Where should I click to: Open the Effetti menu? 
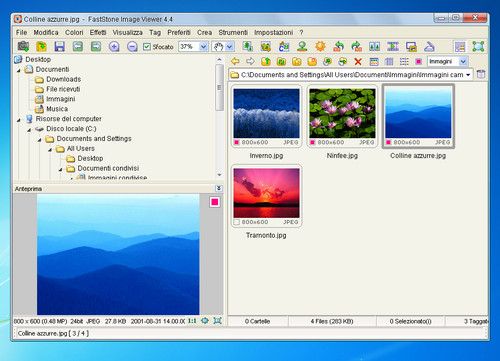pyautogui.click(x=98, y=32)
